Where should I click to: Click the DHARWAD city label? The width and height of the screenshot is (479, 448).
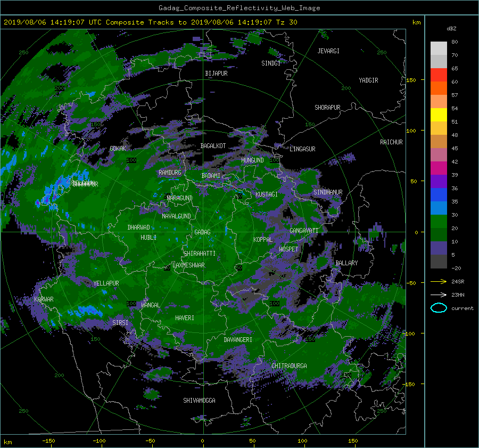[138, 227]
